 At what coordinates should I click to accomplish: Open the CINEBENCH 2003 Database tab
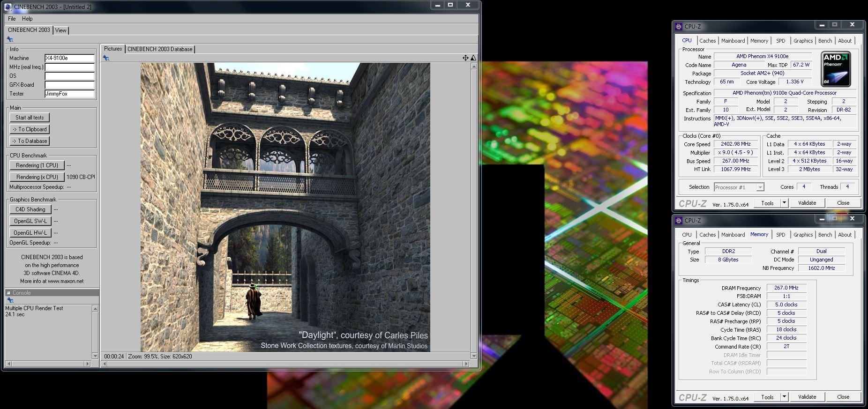coord(160,49)
